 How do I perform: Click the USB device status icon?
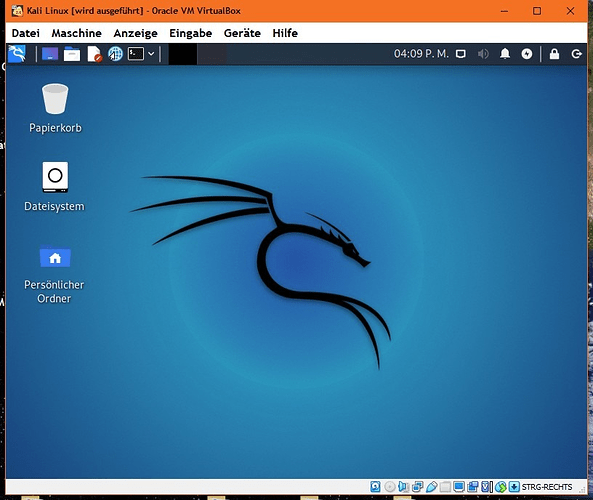coord(432,487)
